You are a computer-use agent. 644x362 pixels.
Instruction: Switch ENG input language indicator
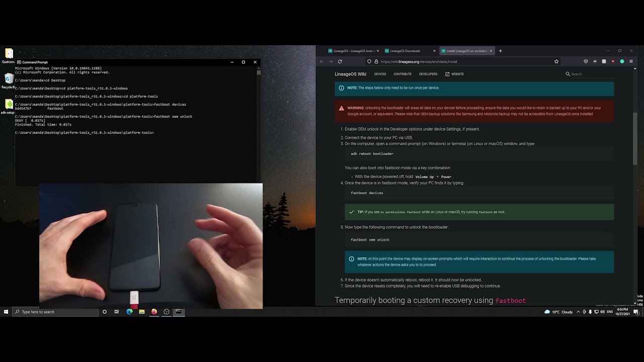(x=610, y=312)
